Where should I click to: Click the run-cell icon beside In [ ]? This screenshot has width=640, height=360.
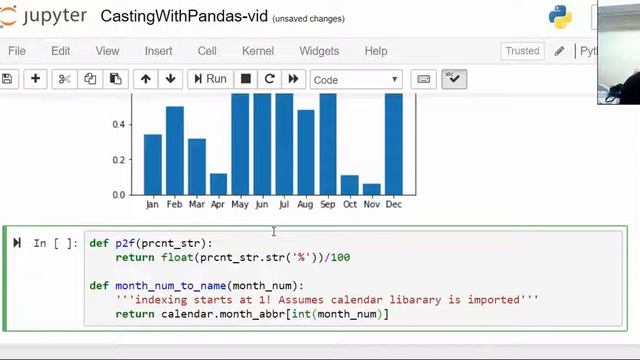click(17, 243)
